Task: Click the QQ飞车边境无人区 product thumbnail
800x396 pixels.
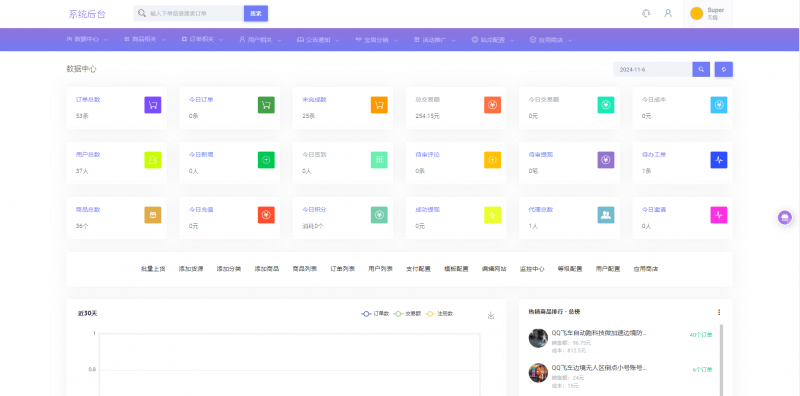Action: click(538, 373)
